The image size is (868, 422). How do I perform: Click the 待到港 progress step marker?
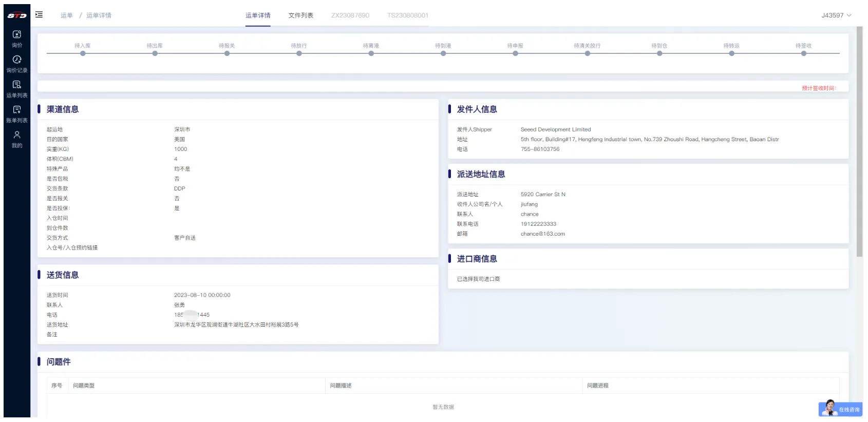pos(443,53)
